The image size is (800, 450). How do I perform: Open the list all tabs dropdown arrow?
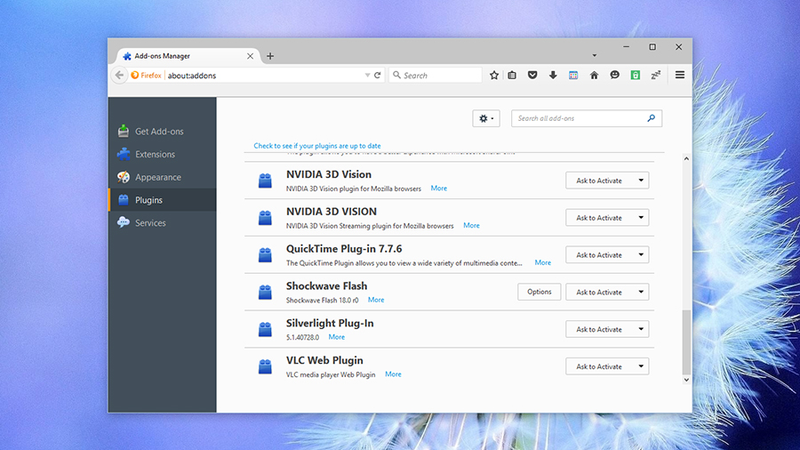tap(594, 55)
